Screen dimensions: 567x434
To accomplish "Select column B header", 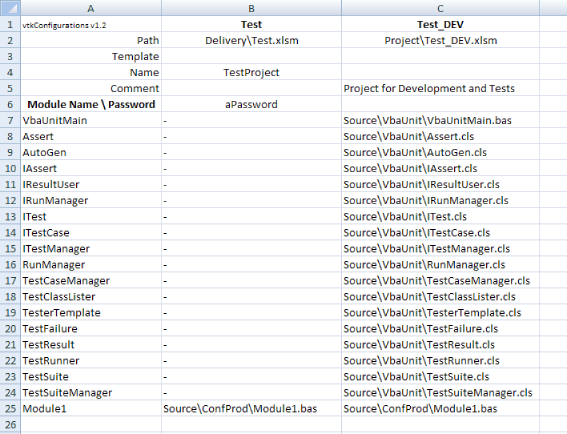I will point(251,8).
